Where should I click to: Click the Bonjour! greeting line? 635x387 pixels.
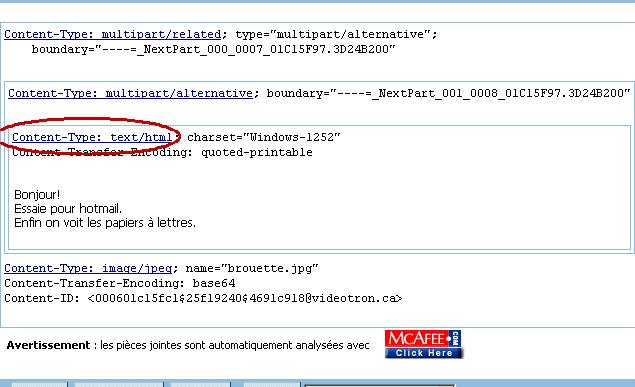pos(37,195)
